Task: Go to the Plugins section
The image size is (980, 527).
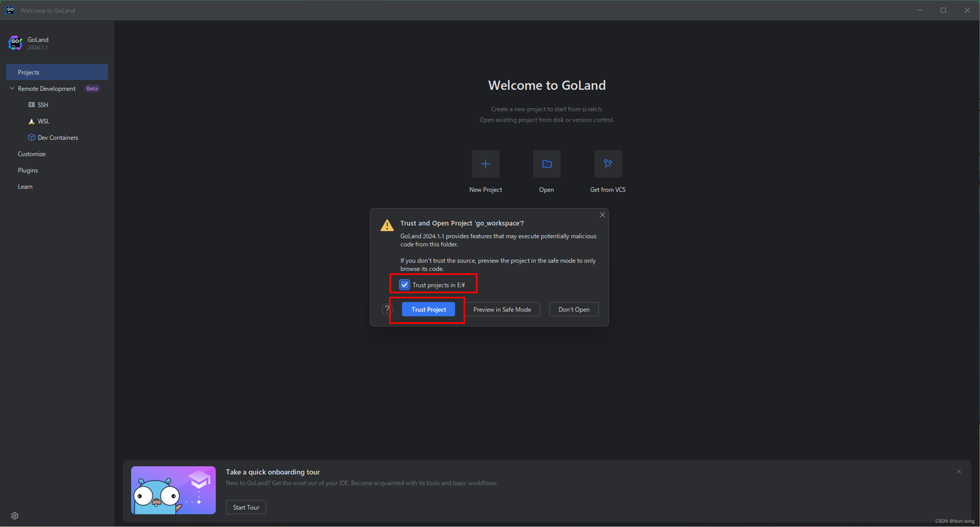Action: (x=28, y=170)
